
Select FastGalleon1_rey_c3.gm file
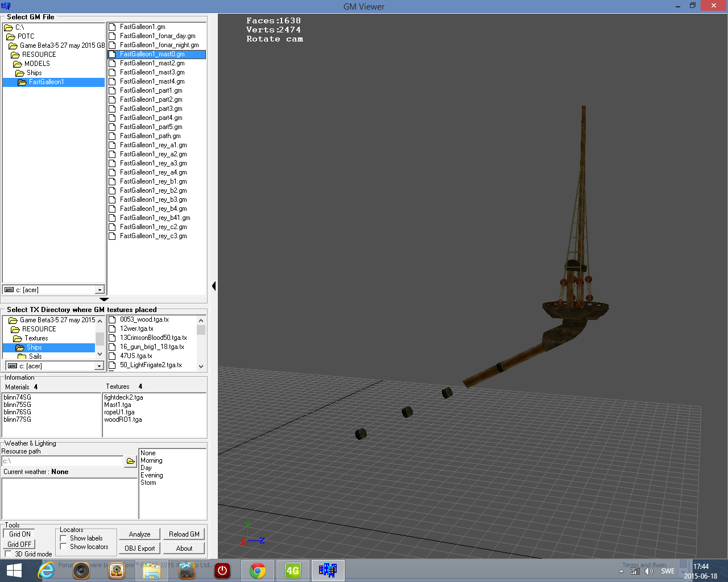tap(153, 236)
